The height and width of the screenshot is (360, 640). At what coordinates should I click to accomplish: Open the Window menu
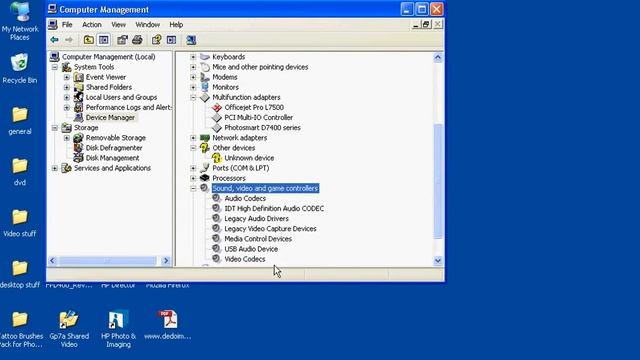(x=148, y=24)
